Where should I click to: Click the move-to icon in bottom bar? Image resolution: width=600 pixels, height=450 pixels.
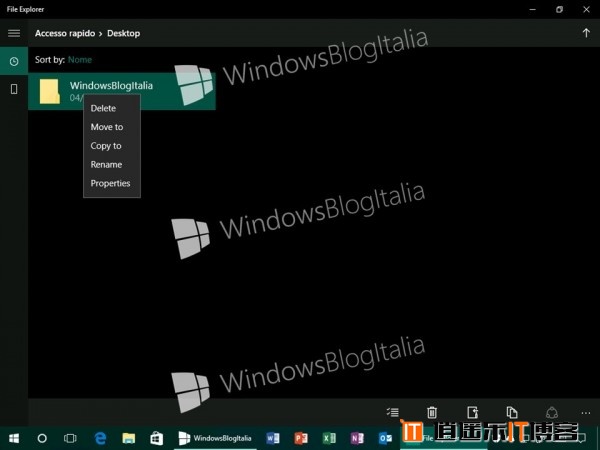473,412
